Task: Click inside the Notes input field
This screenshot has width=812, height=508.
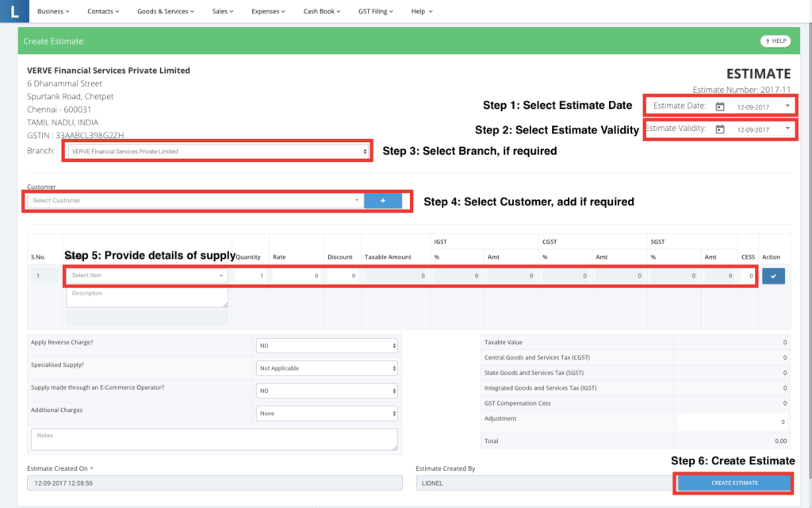Action: coord(214,438)
